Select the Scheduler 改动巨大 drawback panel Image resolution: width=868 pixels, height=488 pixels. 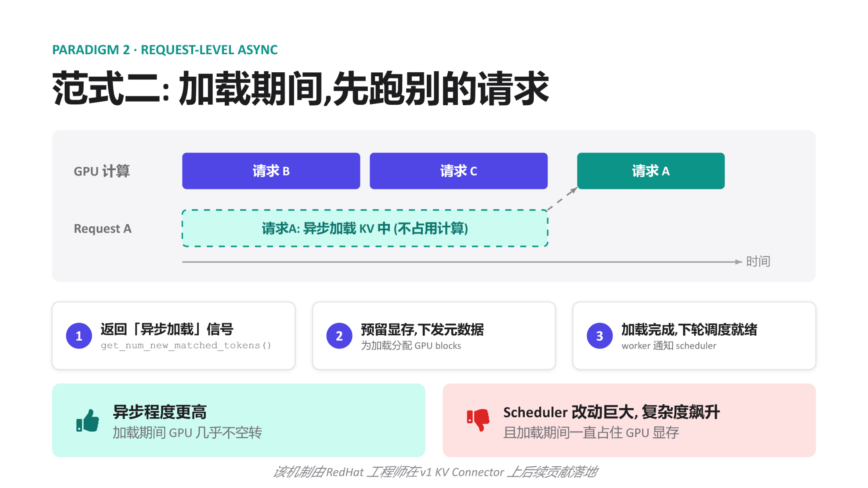coord(629,420)
